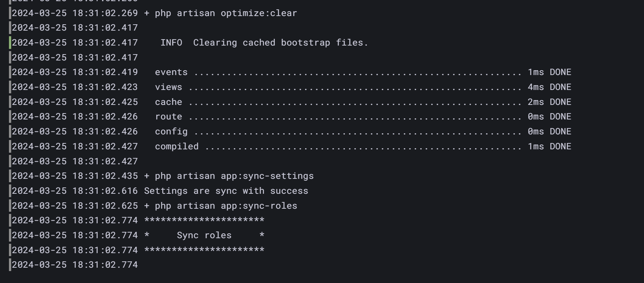This screenshot has height=283, width=644.
Task: Click the "Sync roles" banner text
Action: (x=204, y=236)
